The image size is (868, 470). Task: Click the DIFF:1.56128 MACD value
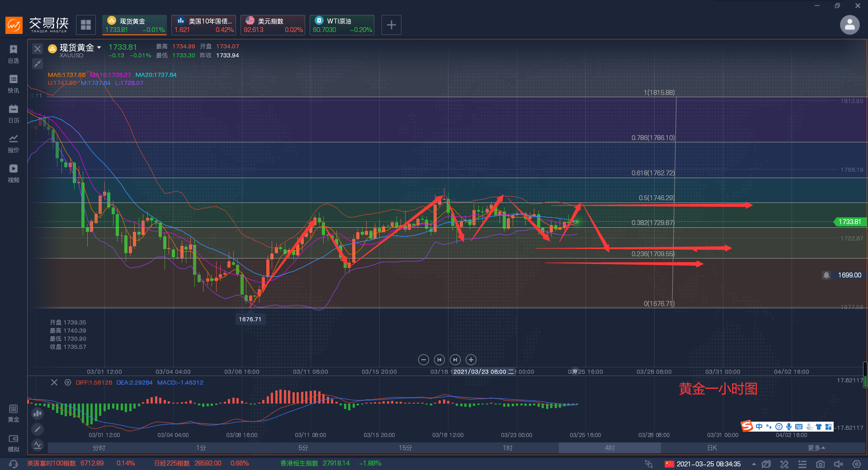point(94,382)
